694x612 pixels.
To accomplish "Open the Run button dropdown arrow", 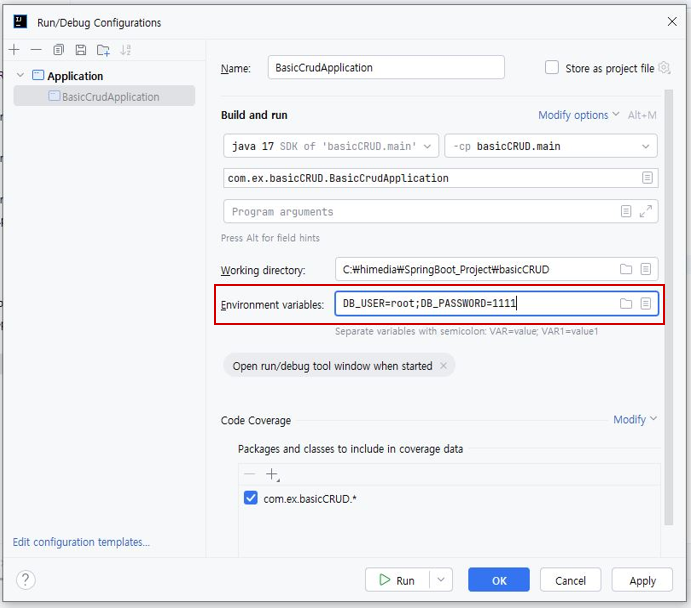I will [443, 582].
